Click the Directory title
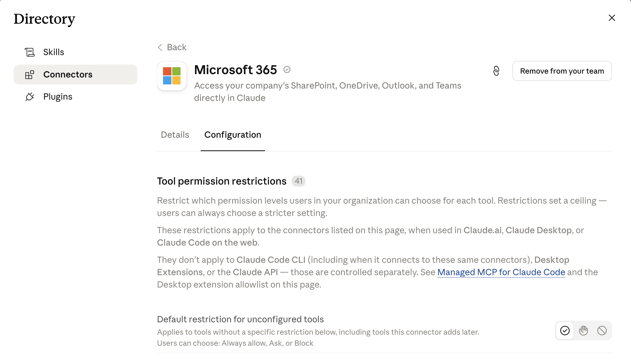631x364 pixels. coord(44,19)
